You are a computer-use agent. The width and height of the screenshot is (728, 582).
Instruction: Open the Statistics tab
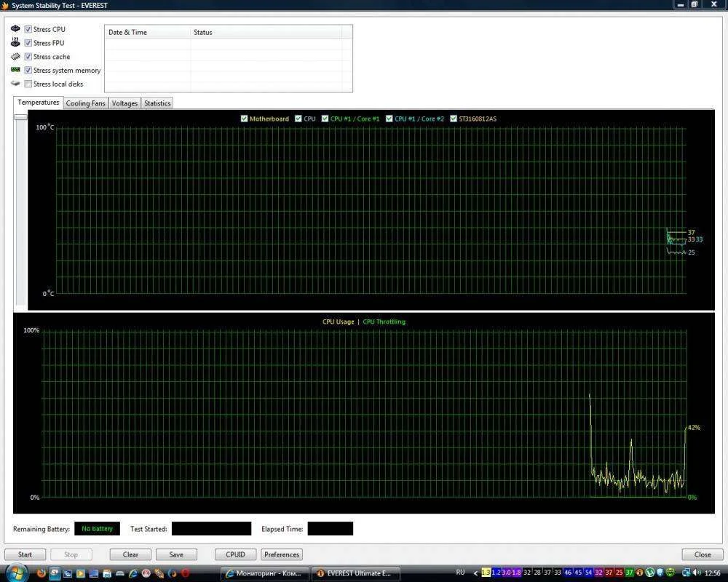point(157,103)
